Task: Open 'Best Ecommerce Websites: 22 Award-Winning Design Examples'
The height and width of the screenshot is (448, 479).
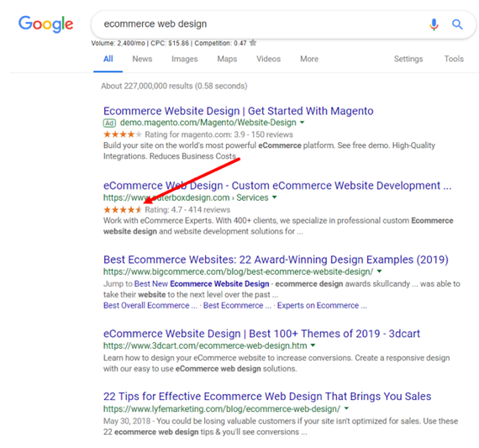Action: coord(276,260)
